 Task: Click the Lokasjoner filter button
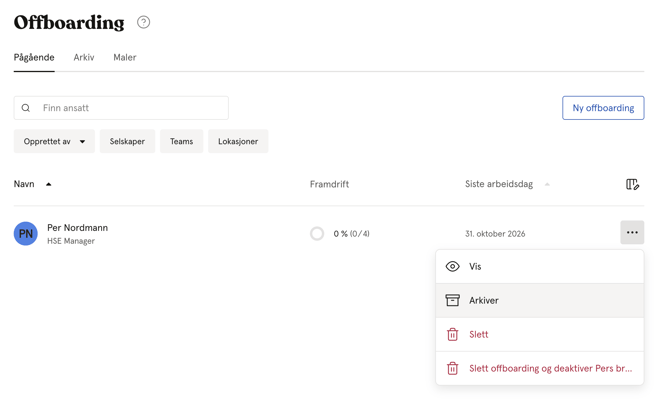(238, 141)
